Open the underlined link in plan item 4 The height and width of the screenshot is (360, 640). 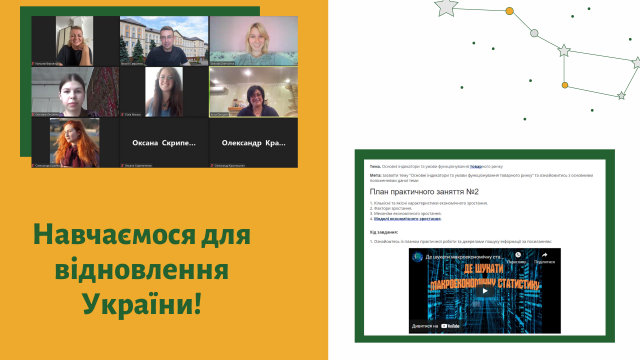tap(407, 219)
